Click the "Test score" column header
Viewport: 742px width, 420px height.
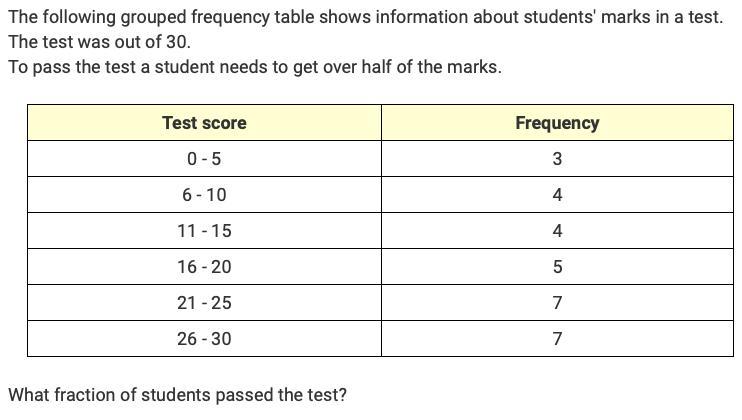pos(204,123)
